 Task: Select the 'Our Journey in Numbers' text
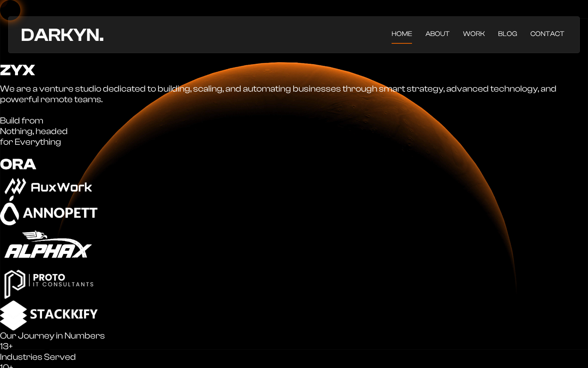52,336
